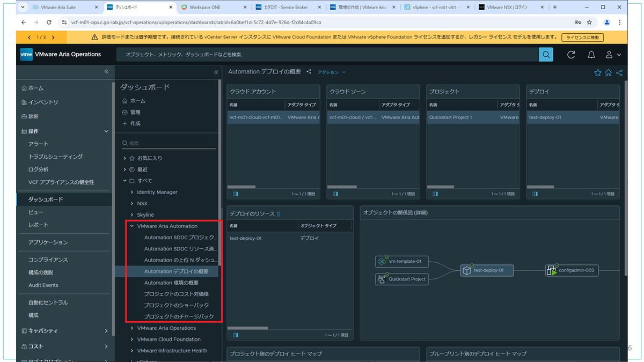Open トラブルシューティング in left navigation
644x362 pixels.
click(x=55, y=157)
